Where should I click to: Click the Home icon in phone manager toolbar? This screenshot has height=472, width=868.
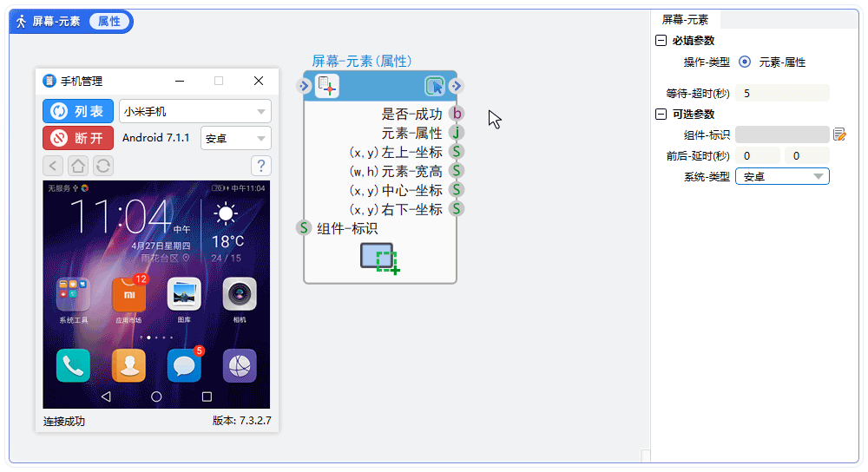78,166
